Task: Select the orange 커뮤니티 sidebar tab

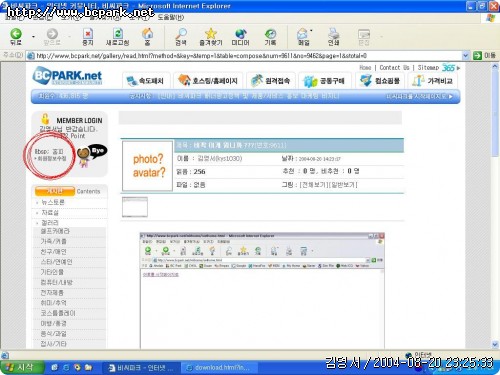Action: pos(54,191)
